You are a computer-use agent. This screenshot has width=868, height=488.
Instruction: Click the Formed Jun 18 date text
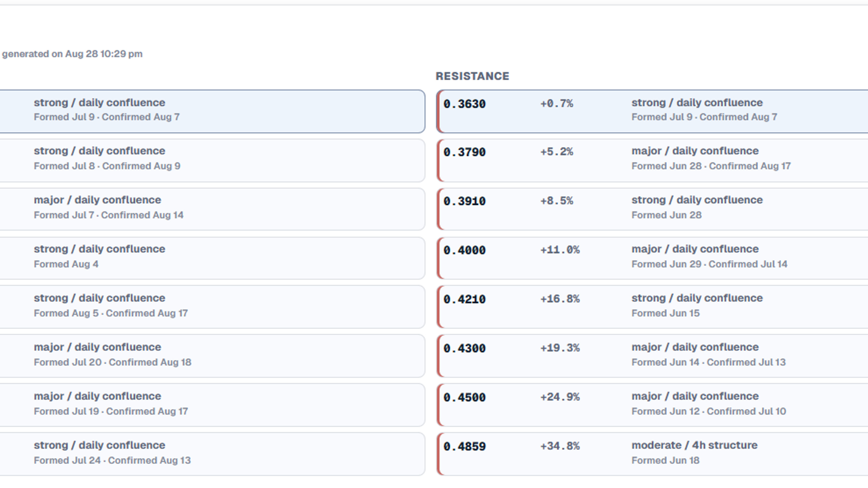tap(665, 460)
